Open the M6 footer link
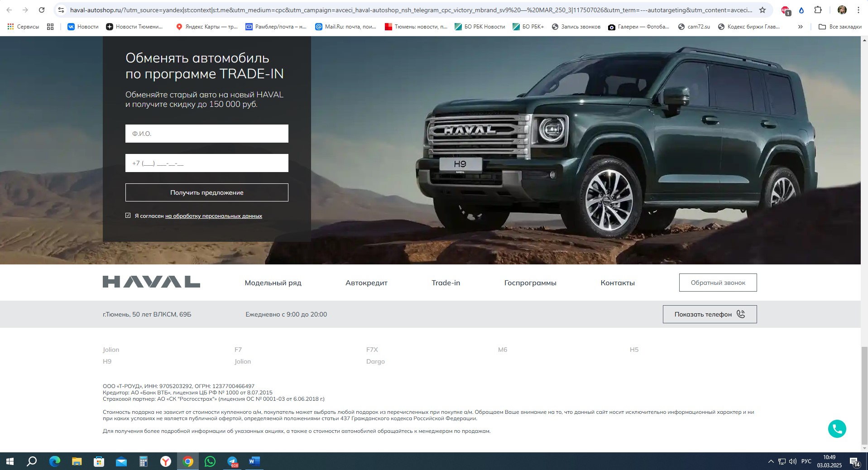 (503, 350)
